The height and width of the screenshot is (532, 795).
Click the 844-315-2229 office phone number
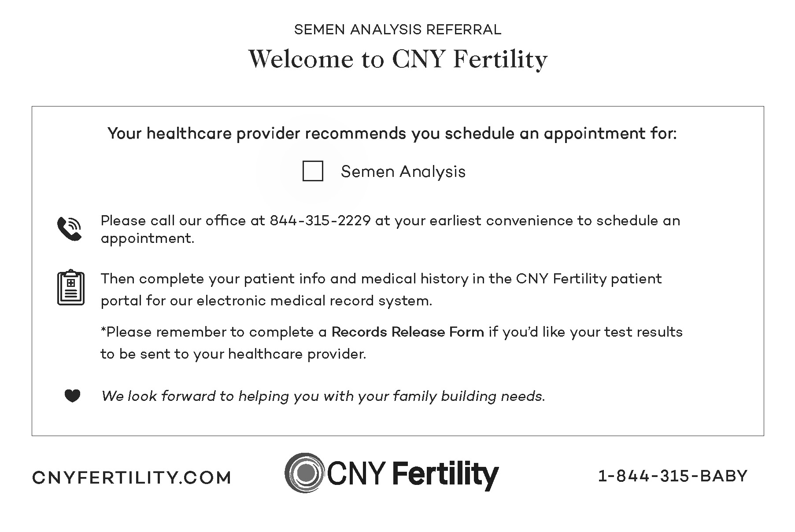pos(320,220)
